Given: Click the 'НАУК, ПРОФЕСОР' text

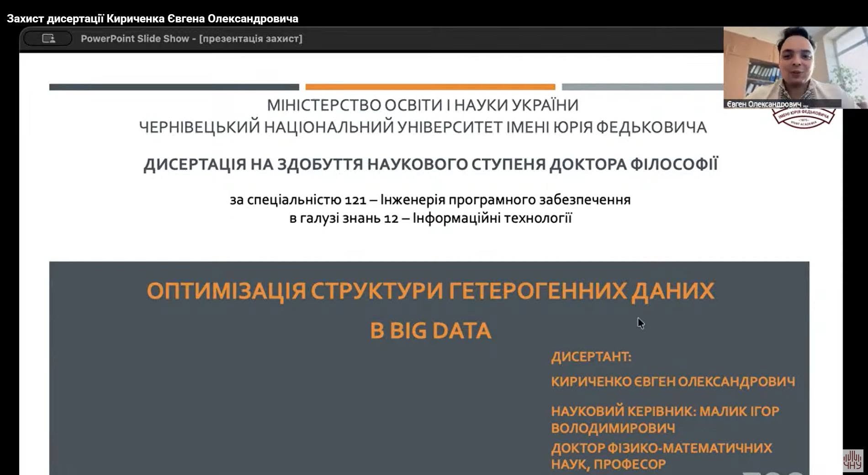Looking at the screenshot, I should point(609,464).
